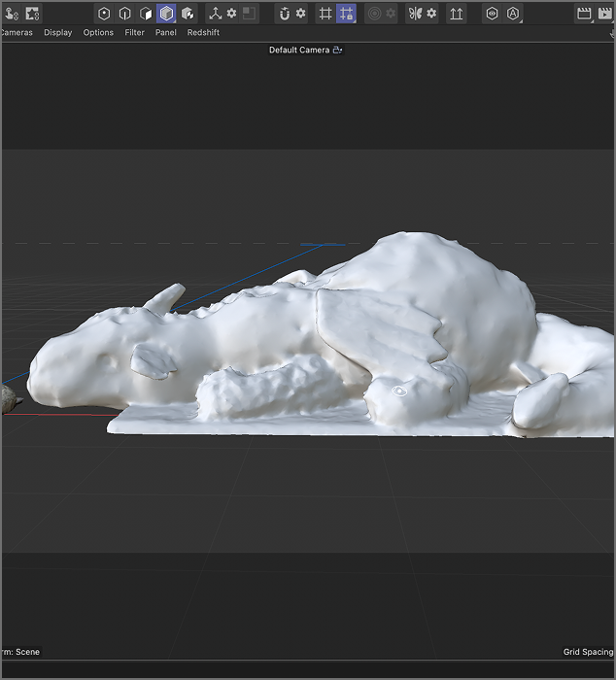Open the Filter viewport menu
Image resolution: width=616 pixels, height=680 pixels.
point(134,32)
